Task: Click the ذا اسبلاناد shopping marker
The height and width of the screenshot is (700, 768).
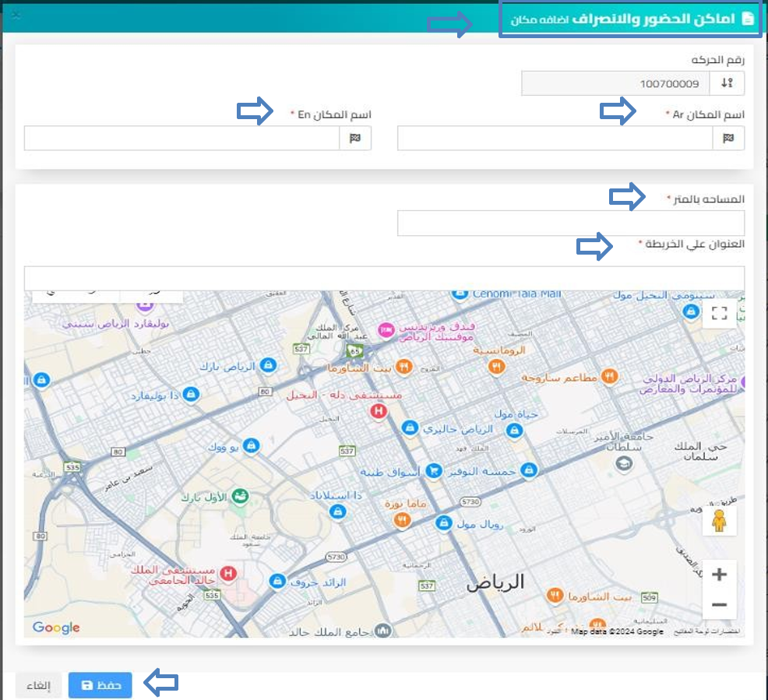Action: tap(337, 512)
